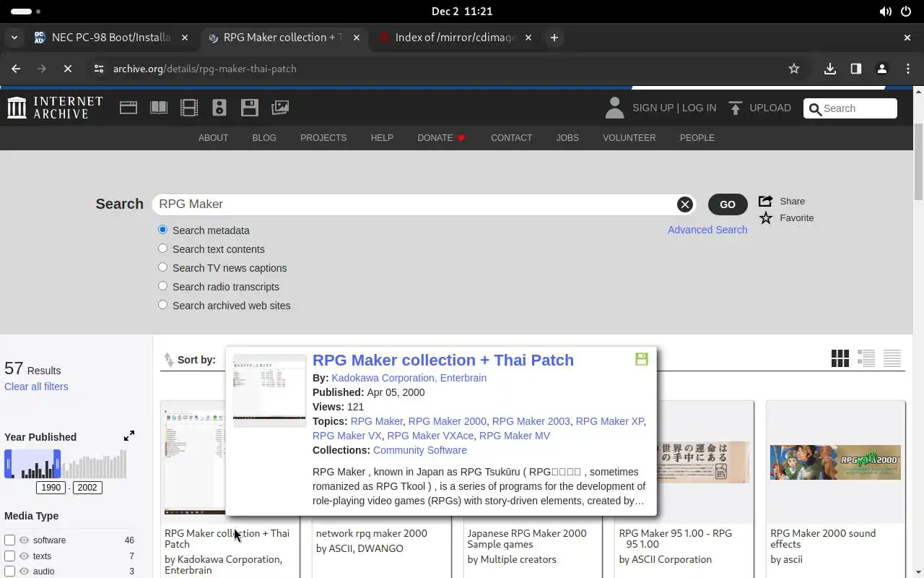
Task: Click Clear all filters link
Action: tap(36, 387)
